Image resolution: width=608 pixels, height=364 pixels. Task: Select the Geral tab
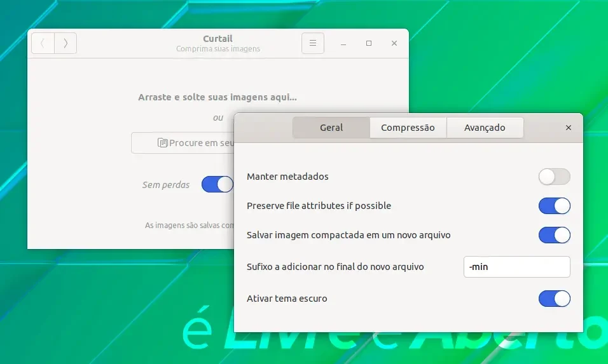[331, 128]
